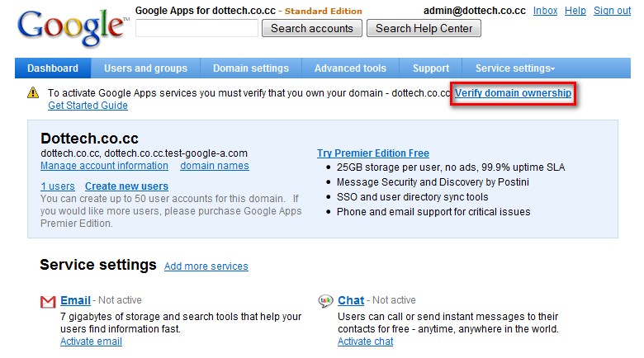Open the Domain settings tab
This screenshot has height=358, width=644.
tap(251, 68)
